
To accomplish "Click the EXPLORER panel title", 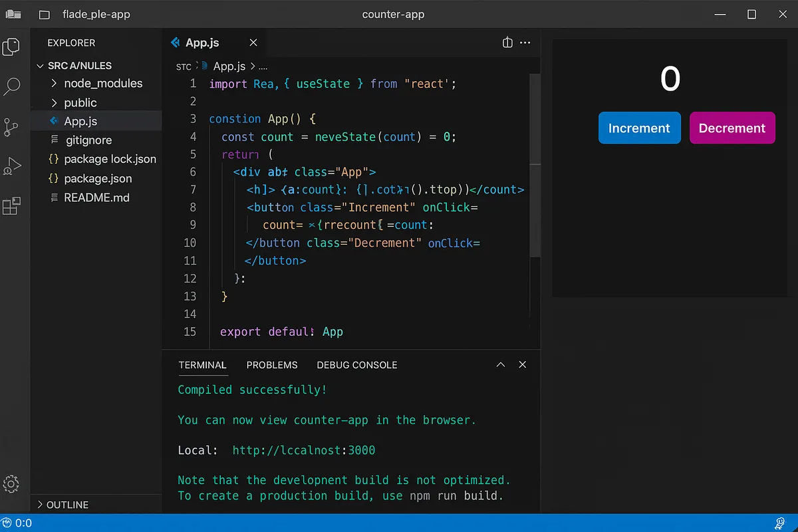I will pos(71,43).
